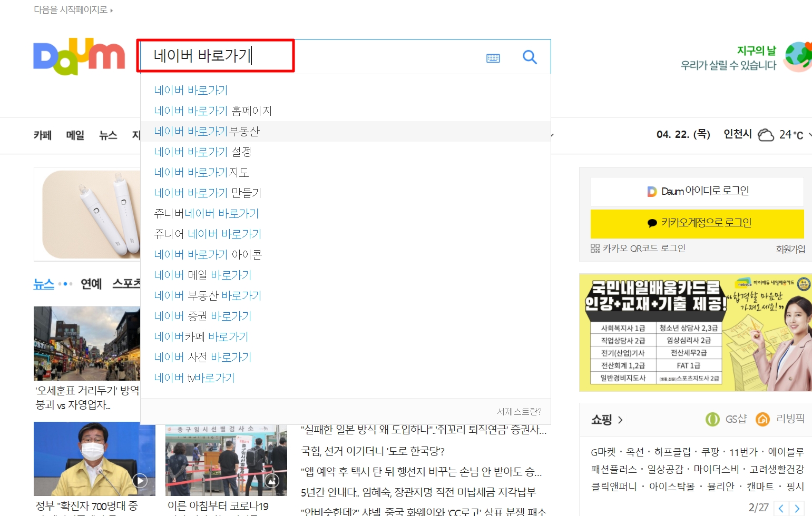The height and width of the screenshot is (516, 812).
Task: Click the 리빙픽 house icon
Action: [762, 419]
